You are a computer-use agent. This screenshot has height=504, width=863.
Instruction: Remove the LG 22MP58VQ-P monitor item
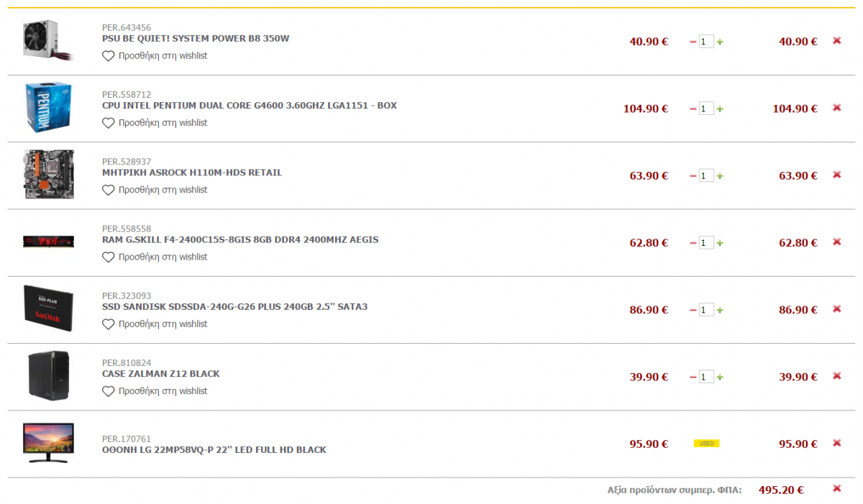tap(836, 444)
